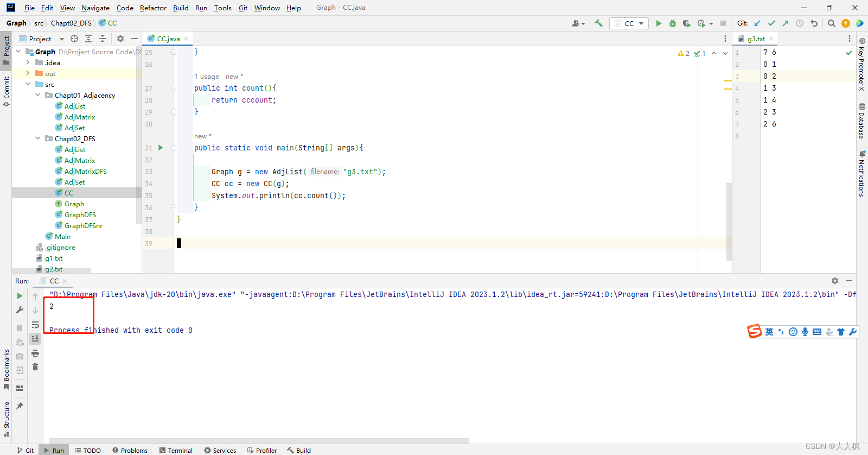Image resolution: width=868 pixels, height=455 pixels.
Task: Select opened file in Project tree
Action: [x=74, y=39]
